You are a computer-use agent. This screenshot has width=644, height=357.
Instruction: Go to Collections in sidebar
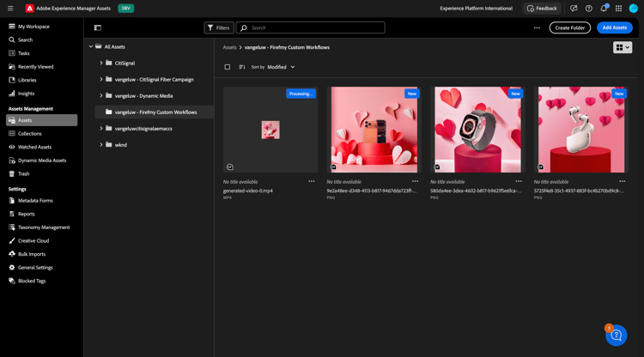pyautogui.click(x=30, y=134)
